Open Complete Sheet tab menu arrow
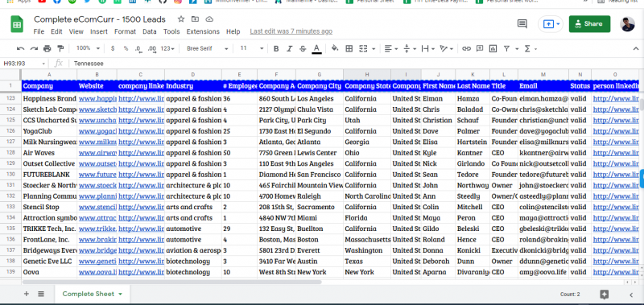 120,294
